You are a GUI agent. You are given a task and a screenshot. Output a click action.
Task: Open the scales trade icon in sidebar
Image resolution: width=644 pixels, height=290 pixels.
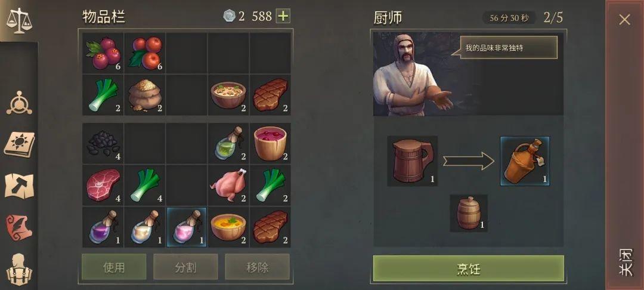[x=18, y=20]
